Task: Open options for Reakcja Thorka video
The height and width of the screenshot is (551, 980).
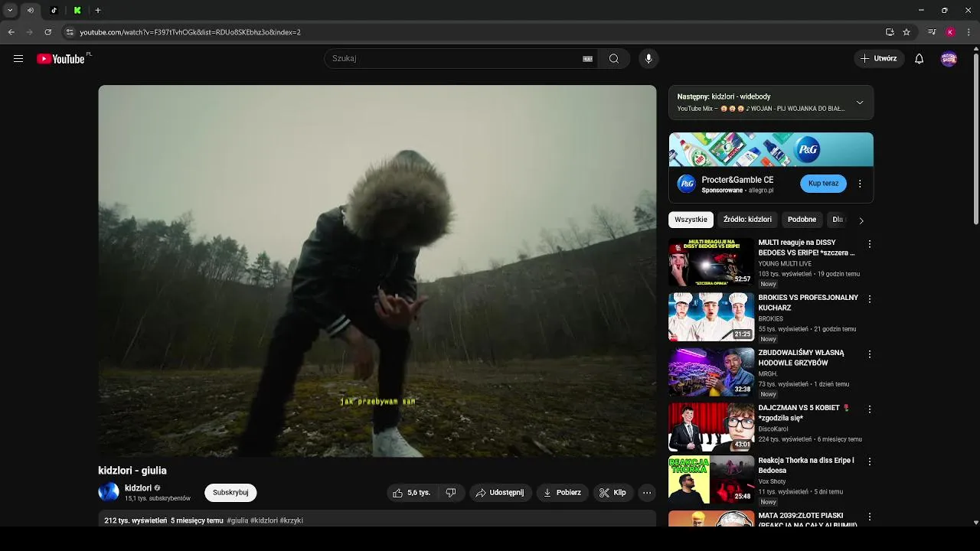Action: pyautogui.click(x=869, y=462)
